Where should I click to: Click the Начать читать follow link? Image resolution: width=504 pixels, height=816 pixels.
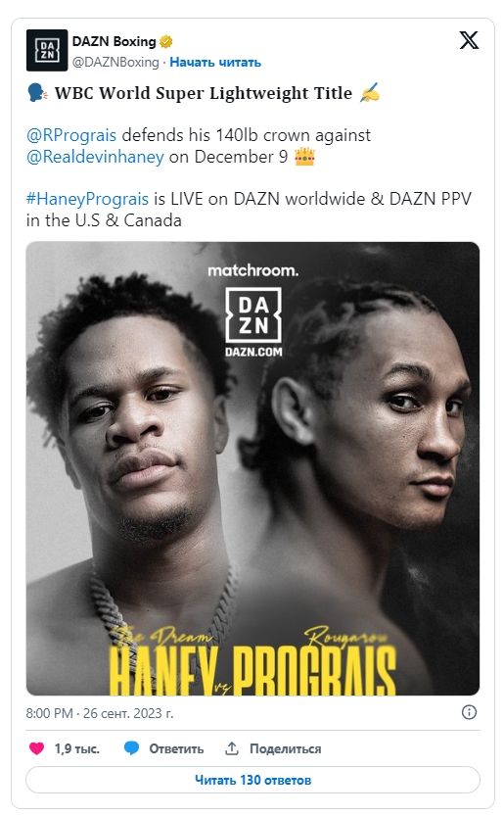pyautogui.click(x=215, y=62)
